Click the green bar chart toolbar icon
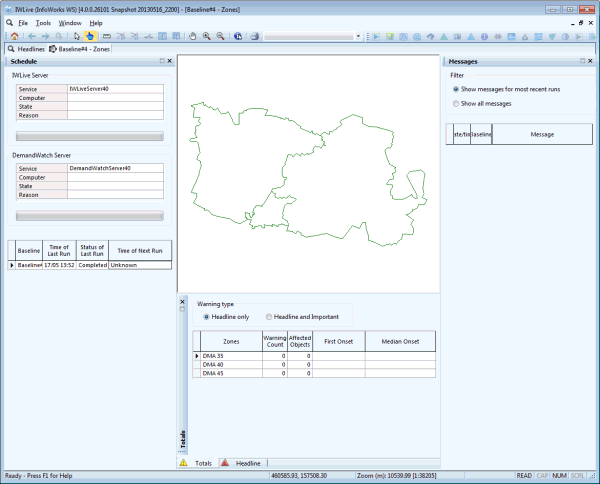Screen dimensions: 600x484 point(390,37)
